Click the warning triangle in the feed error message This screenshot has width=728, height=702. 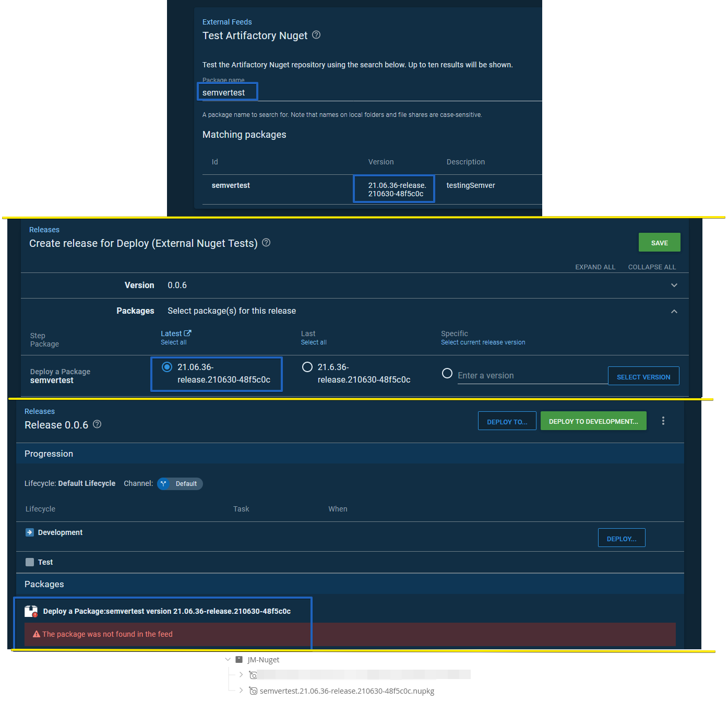(x=35, y=634)
